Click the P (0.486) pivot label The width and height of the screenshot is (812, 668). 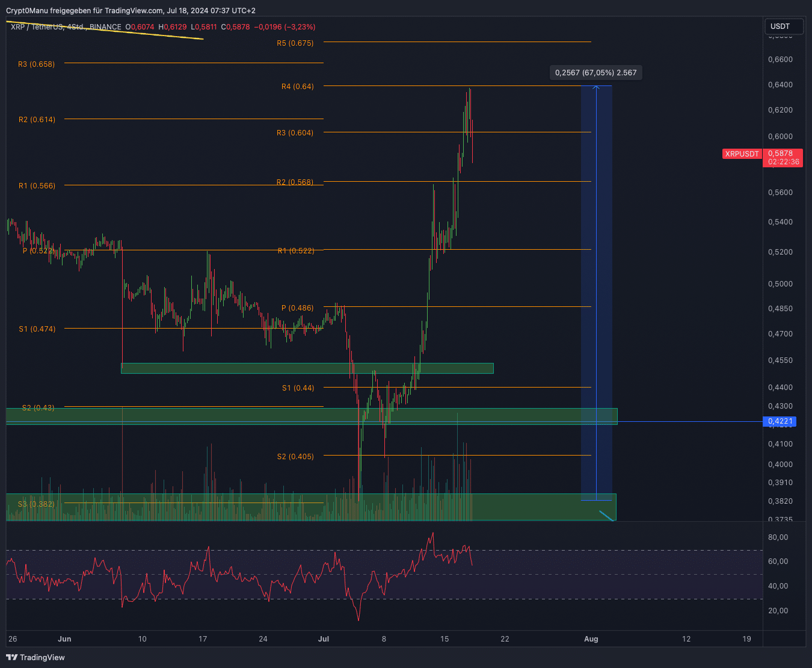(297, 308)
